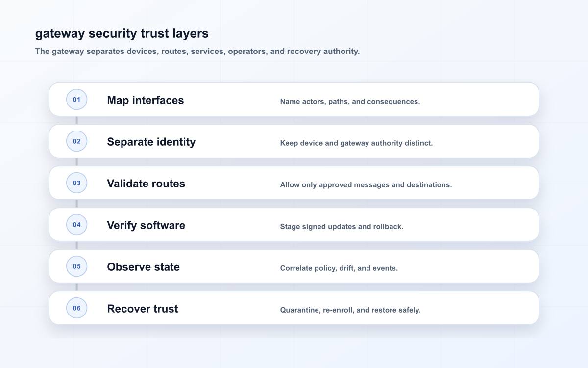Viewport: 588px width, 368px height.
Task: Select the 05 step number badge
Action: pos(77,266)
